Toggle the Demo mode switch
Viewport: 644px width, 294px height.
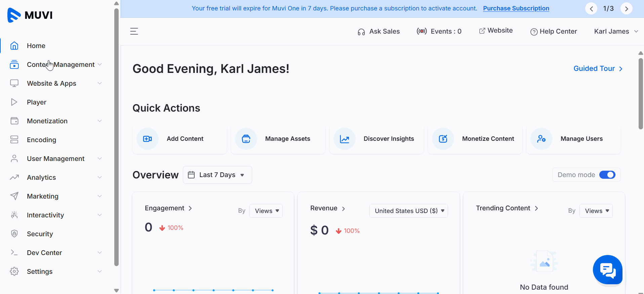tap(607, 175)
